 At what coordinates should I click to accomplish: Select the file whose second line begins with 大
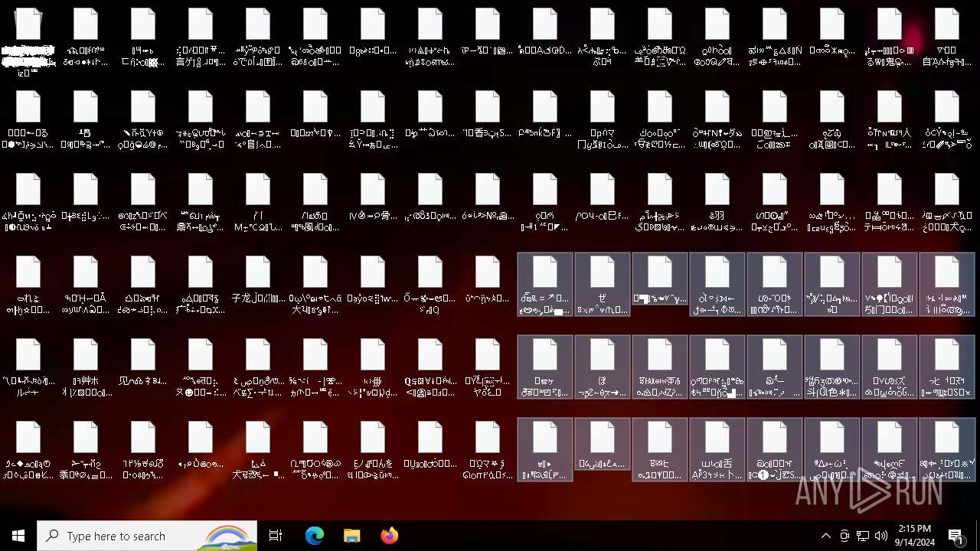tap(315, 285)
